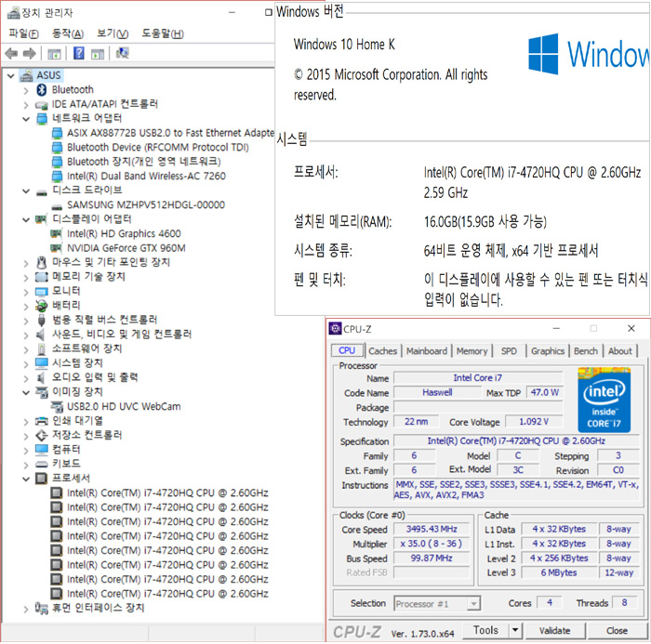Click the Show hidden pane toolbar icon before Help

[x=54, y=54]
